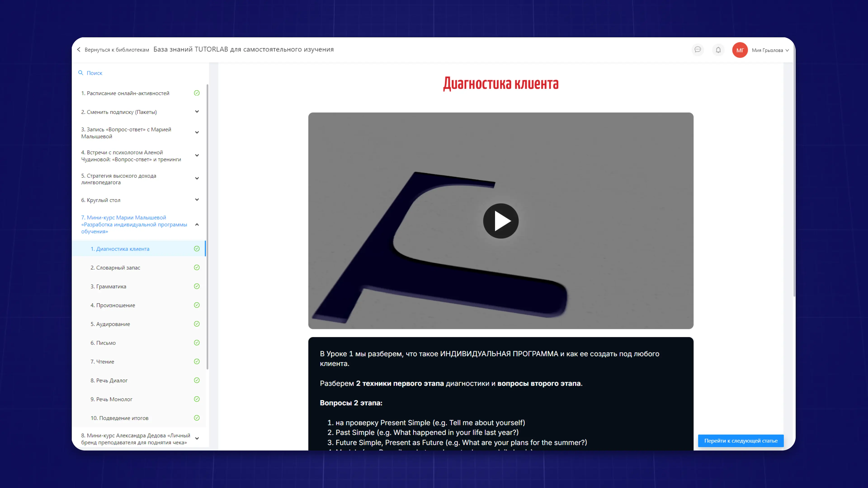Click Перейти к следующей статье button

pos(741,441)
